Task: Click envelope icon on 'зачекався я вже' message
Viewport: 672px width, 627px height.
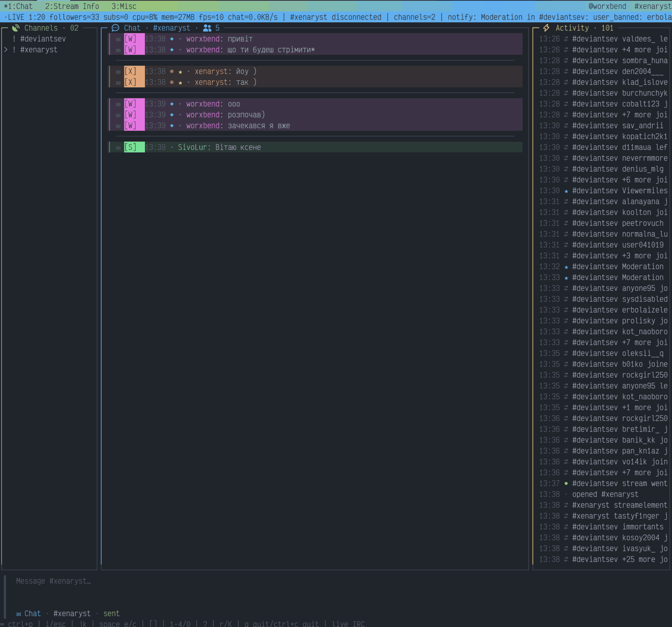Action: pos(118,126)
